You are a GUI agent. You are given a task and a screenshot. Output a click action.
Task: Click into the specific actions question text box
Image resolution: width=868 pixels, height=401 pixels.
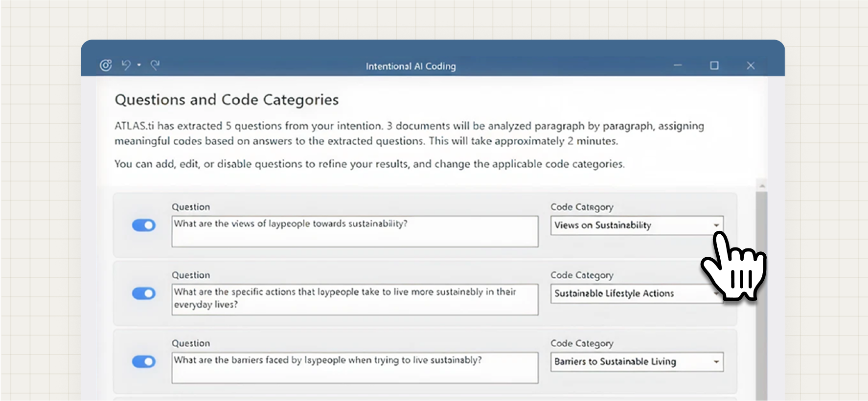click(x=355, y=299)
